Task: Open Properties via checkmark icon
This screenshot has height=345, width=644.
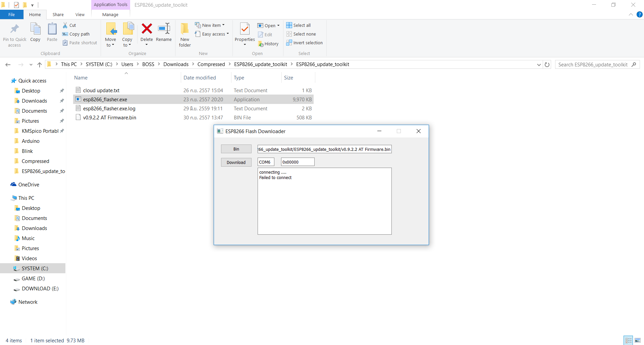Action: point(245,30)
